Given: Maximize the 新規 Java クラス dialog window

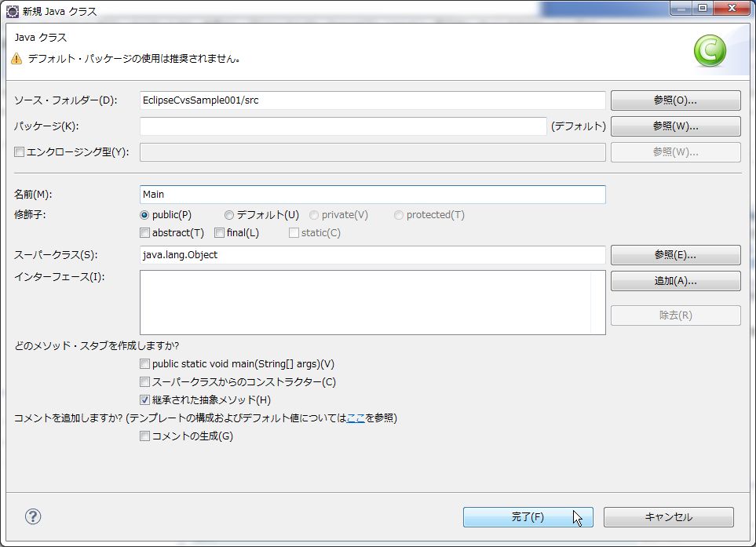Looking at the screenshot, I should (x=703, y=8).
